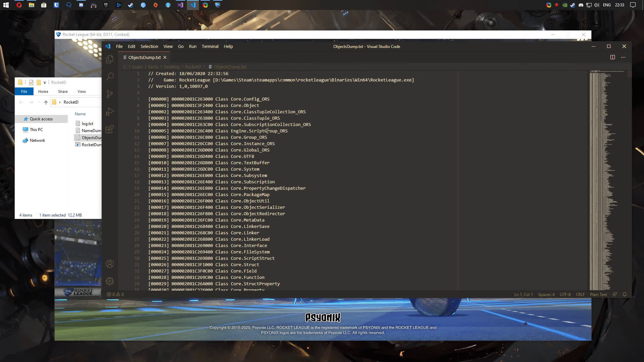Select the Terminal menu item
Screen dimensions: 644x362
(210, 46)
